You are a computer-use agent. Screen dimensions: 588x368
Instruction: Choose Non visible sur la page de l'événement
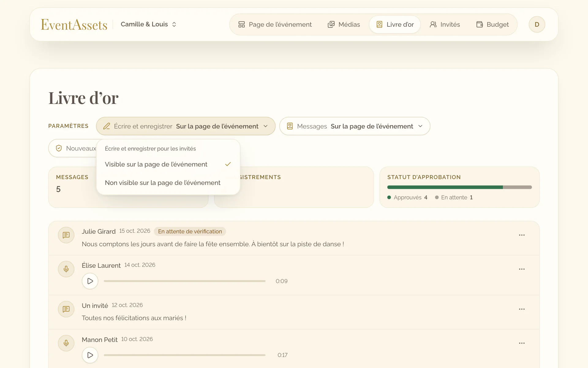coord(168,183)
